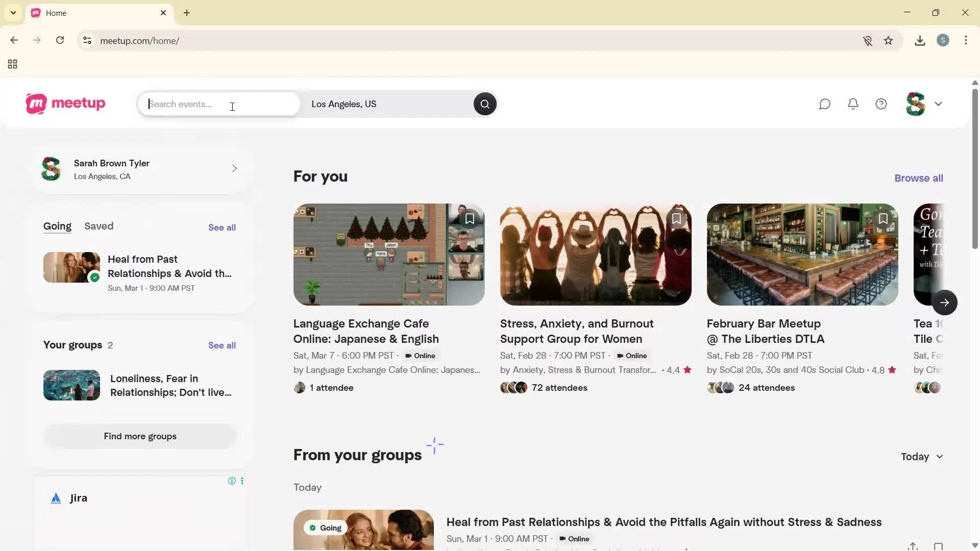Open the Today filter dropdown
Screen dimensions: 980x551
click(x=921, y=457)
